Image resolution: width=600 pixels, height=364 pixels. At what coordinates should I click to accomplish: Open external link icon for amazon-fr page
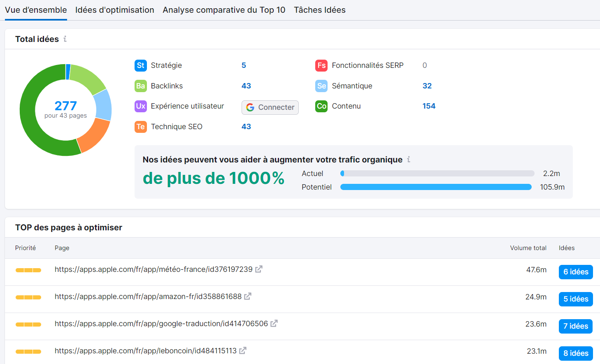click(248, 297)
